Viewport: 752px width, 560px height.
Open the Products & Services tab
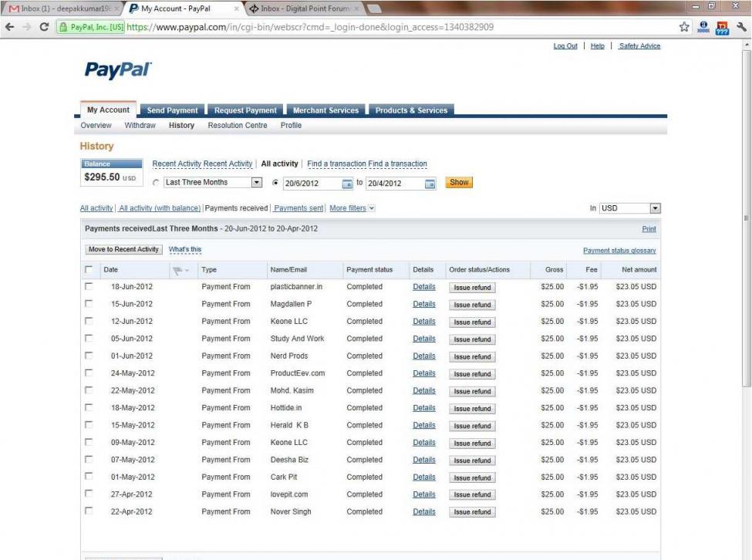411,110
